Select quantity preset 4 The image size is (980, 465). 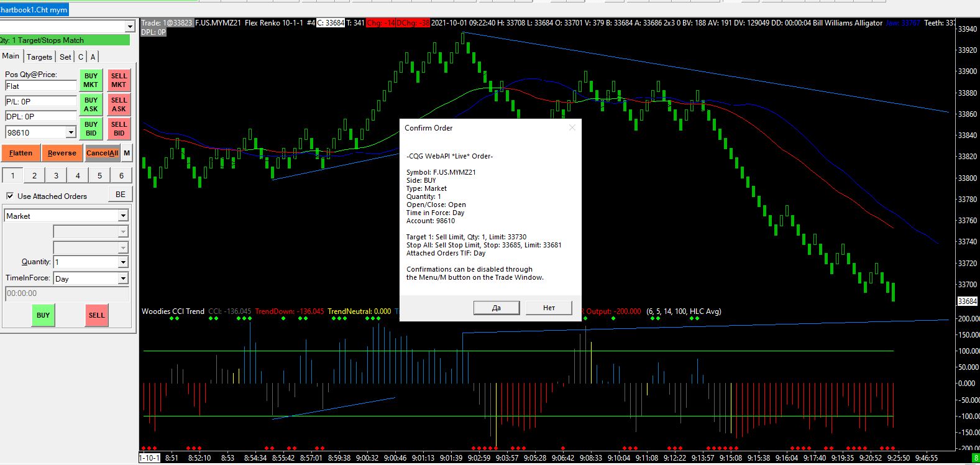(x=78, y=175)
